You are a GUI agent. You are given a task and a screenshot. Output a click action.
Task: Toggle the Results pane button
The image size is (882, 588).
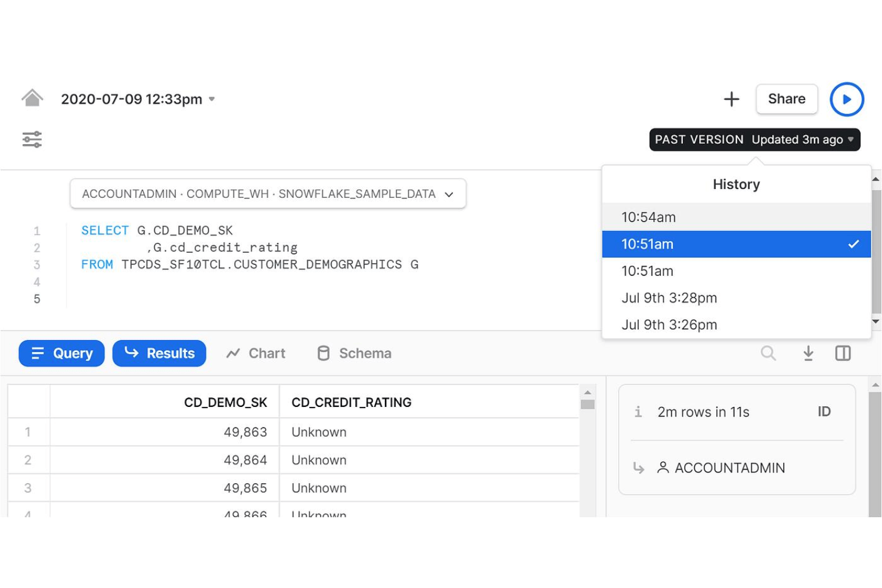pos(159,353)
